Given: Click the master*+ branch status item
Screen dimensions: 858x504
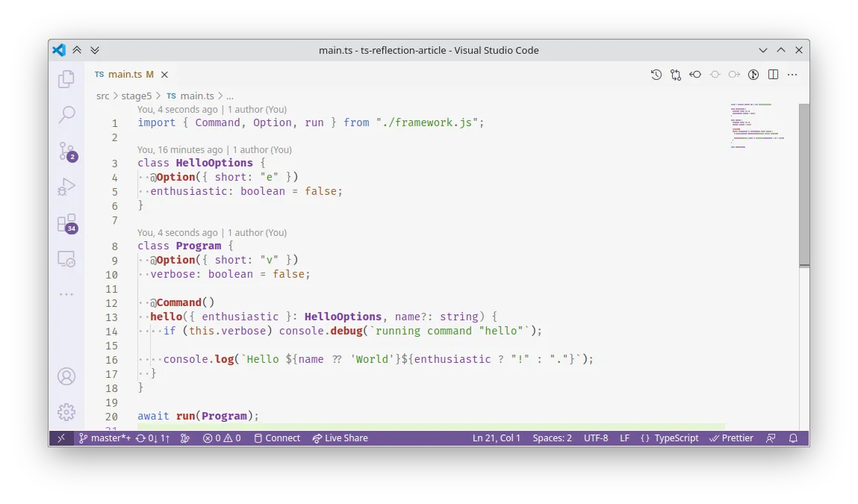Looking at the screenshot, I should tap(105, 438).
